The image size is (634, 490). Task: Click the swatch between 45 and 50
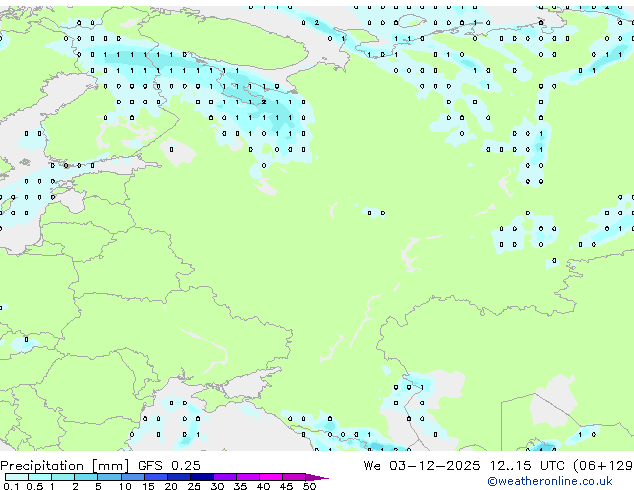294,477
